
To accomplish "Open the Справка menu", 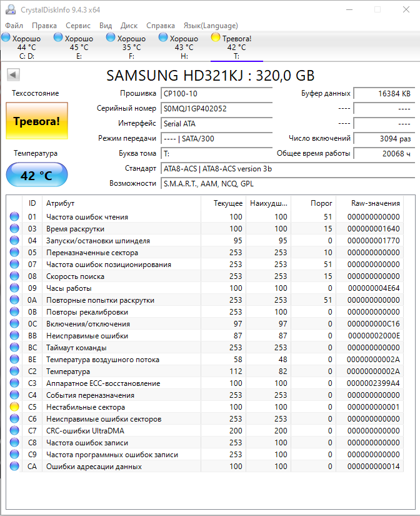I will 161,26.
